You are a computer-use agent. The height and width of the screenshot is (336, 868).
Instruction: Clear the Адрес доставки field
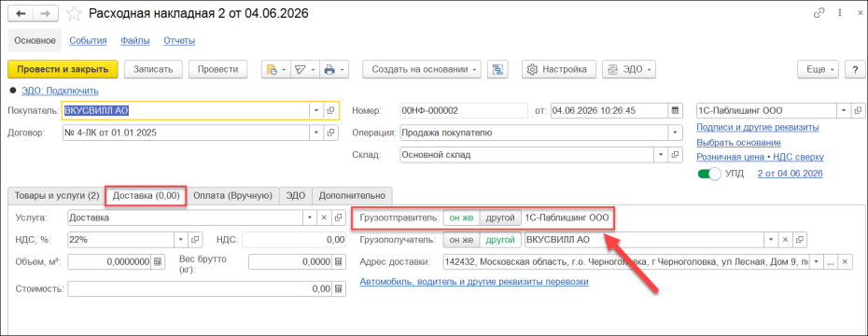pos(845,261)
